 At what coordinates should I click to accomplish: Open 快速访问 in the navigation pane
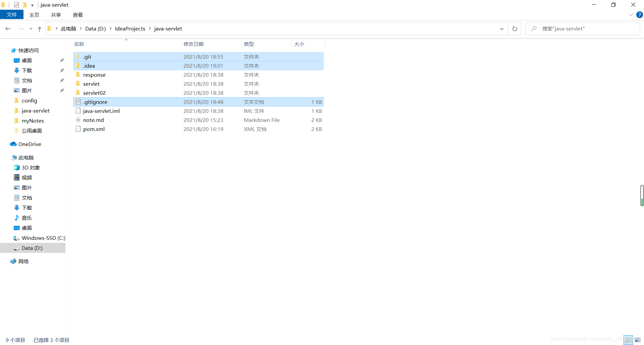tap(29, 50)
